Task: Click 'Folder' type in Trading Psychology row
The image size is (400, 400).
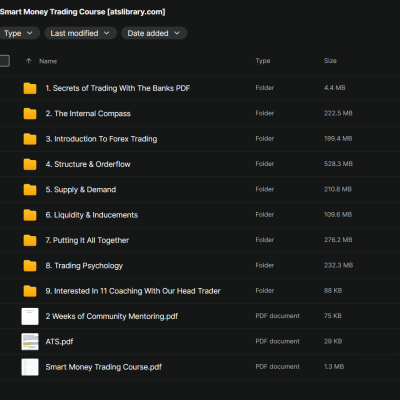Action: [x=265, y=265]
